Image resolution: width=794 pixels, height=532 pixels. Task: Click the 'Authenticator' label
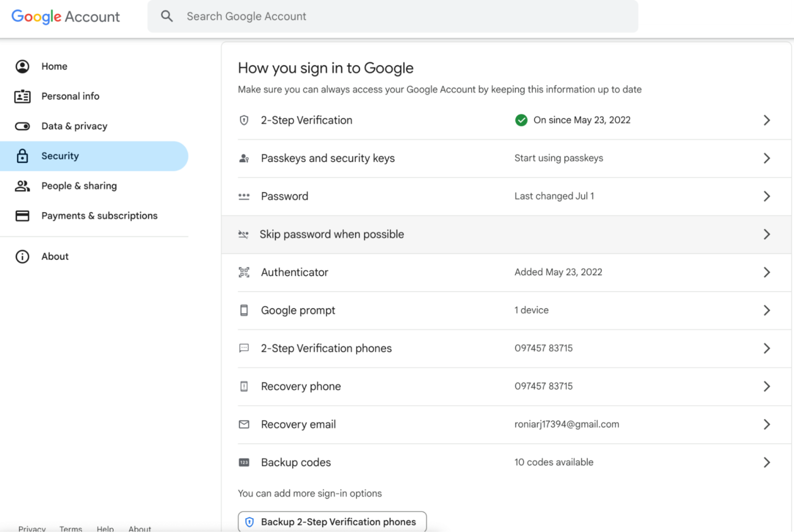coord(295,272)
